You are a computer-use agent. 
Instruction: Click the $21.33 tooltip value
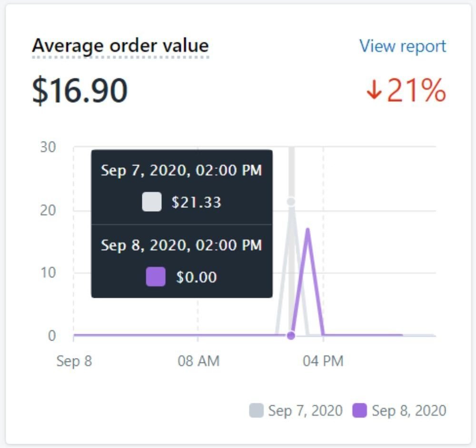(196, 202)
